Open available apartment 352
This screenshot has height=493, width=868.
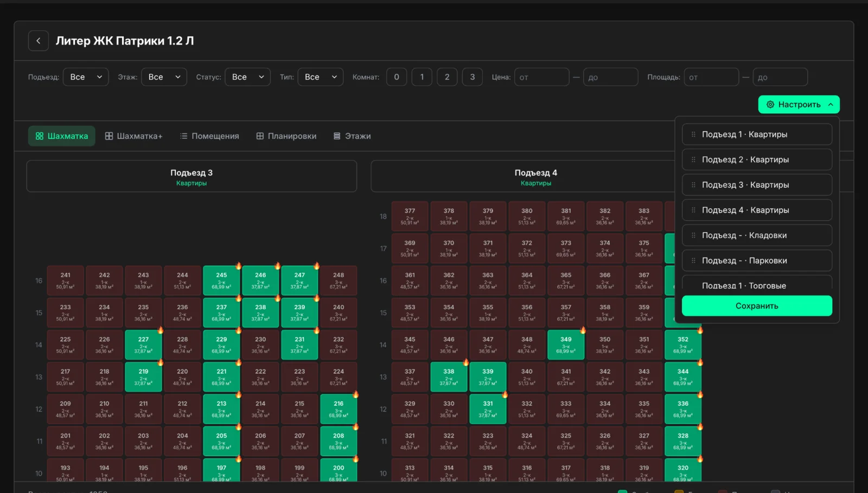[x=683, y=345]
